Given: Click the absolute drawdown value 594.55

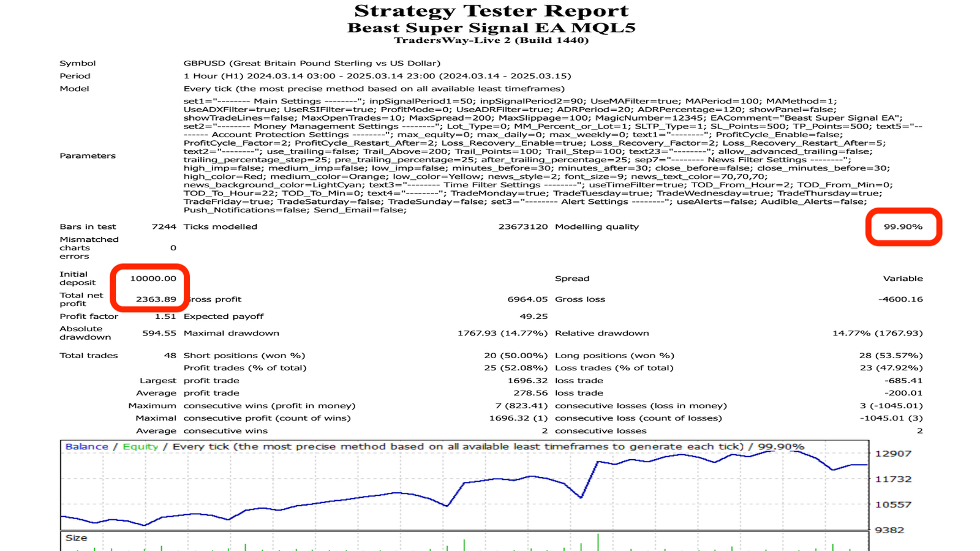Looking at the screenshot, I should point(159,333).
